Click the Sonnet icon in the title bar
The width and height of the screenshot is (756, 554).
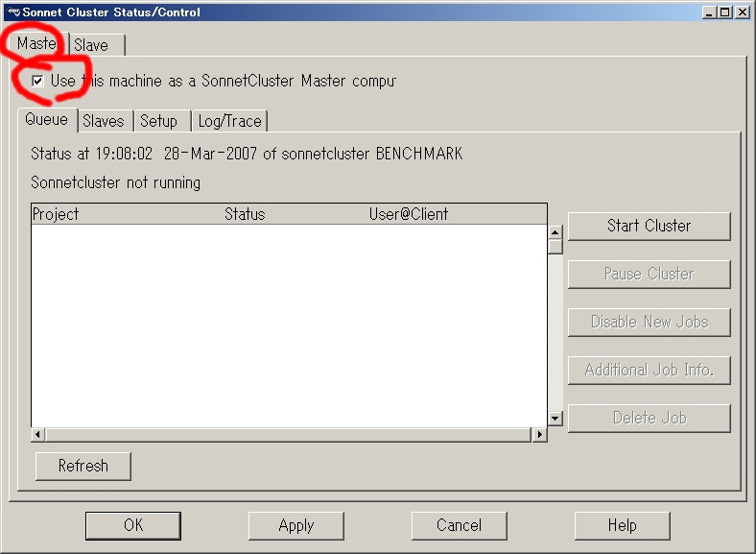click(14, 12)
